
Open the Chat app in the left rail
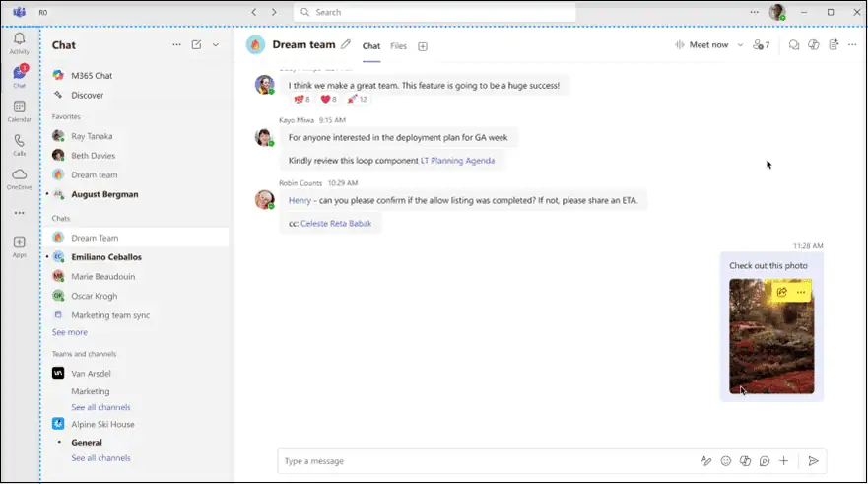coord(20,77)
